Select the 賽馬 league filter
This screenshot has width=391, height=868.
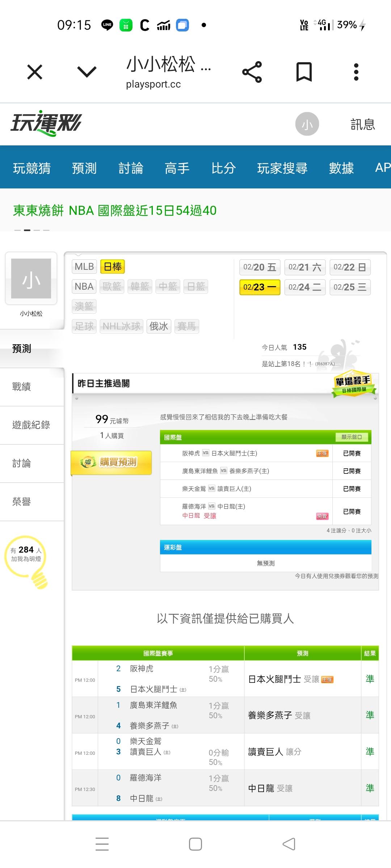(x=187, y=326)
